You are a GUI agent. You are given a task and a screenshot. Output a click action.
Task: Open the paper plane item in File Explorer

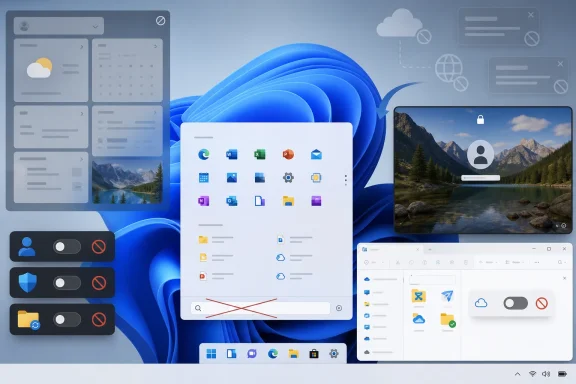447,296
